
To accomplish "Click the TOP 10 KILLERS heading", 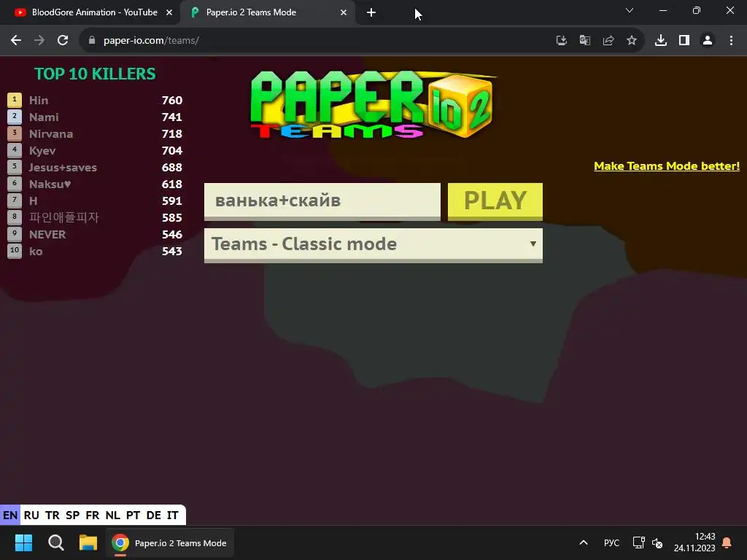I will [x=95, y=74].
